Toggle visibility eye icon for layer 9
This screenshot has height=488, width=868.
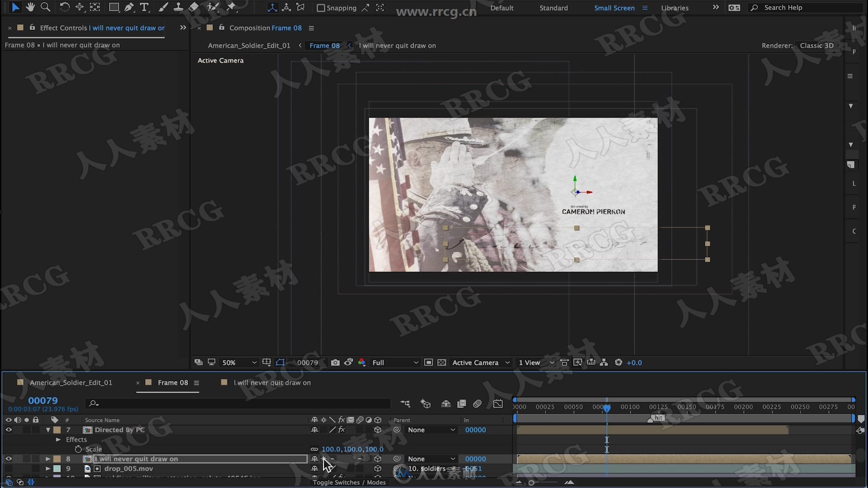pyautogui.click(x=8, y=468)
